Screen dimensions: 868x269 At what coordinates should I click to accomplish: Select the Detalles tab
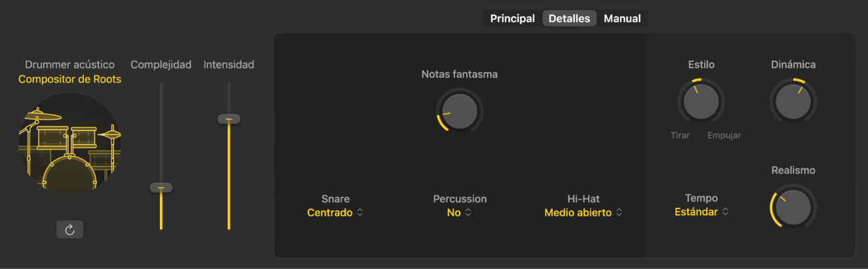[569, 19]
